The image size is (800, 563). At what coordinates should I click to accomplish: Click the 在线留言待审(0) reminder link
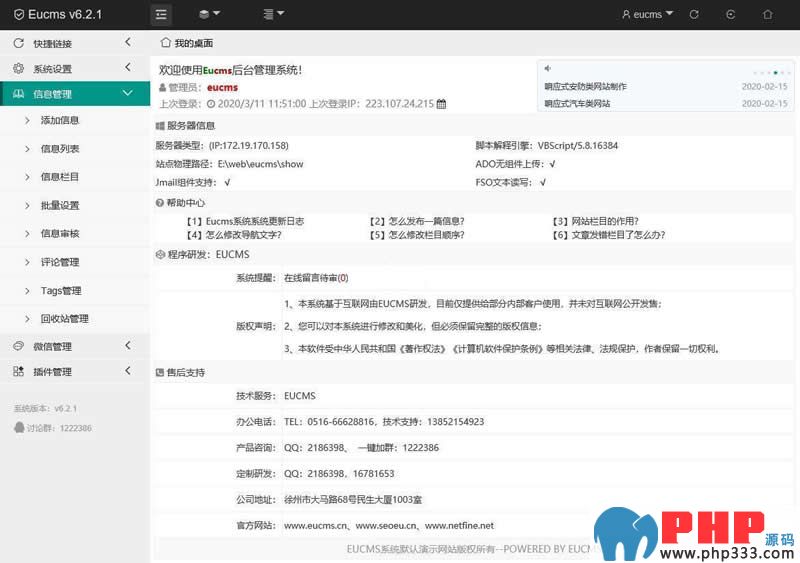[x=316, y=278]
